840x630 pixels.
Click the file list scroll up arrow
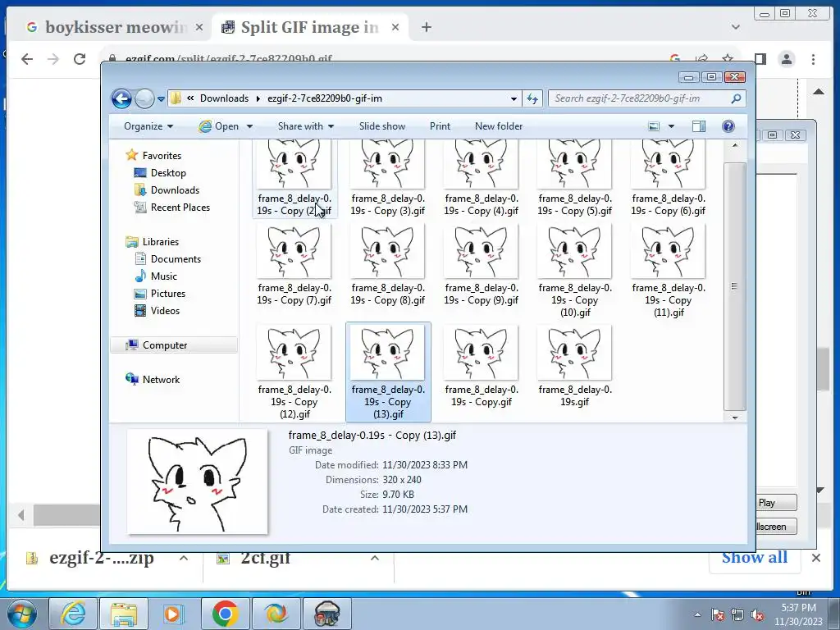[x=735, y=146]
